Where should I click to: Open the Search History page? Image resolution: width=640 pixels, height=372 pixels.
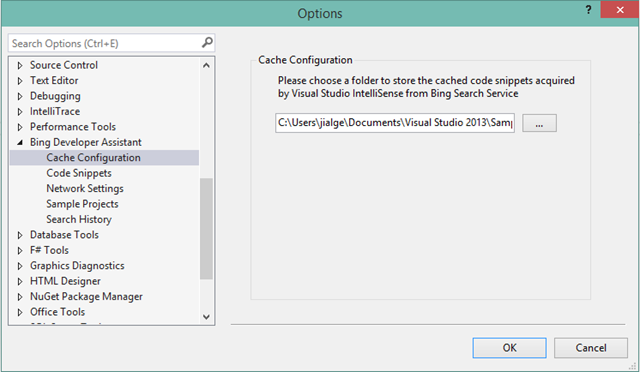point(79,219)
